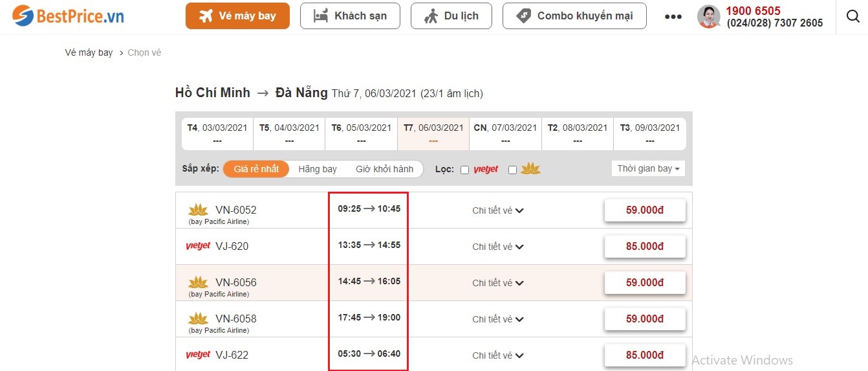Screen dimensions: 868x371
Task: Click Vietnam Airlines logo for VN-6058
Action: [x=198, y=319]
